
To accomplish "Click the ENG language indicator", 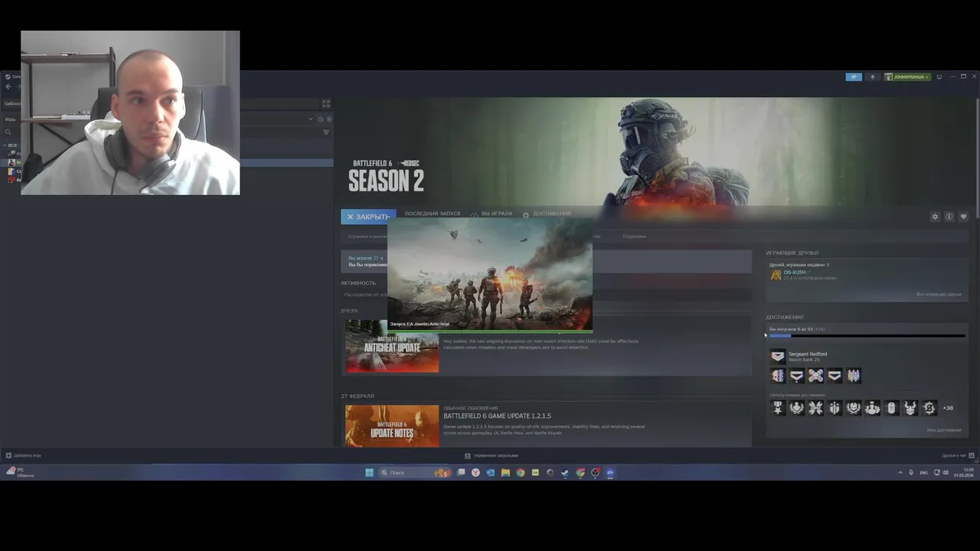I will [923, 472].
